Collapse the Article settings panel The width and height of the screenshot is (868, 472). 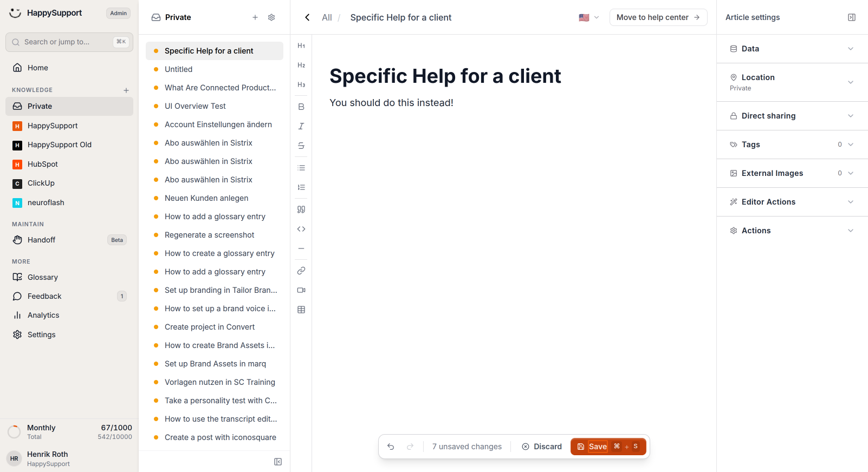point(852,17)
